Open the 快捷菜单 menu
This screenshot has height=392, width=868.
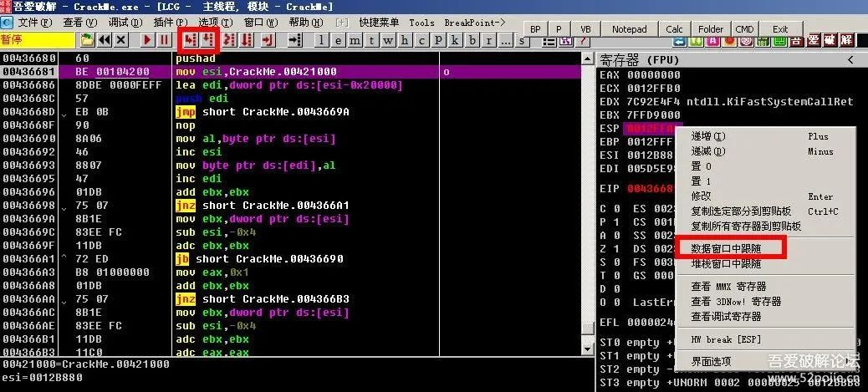pyautogui.click(x=379, y=22)
